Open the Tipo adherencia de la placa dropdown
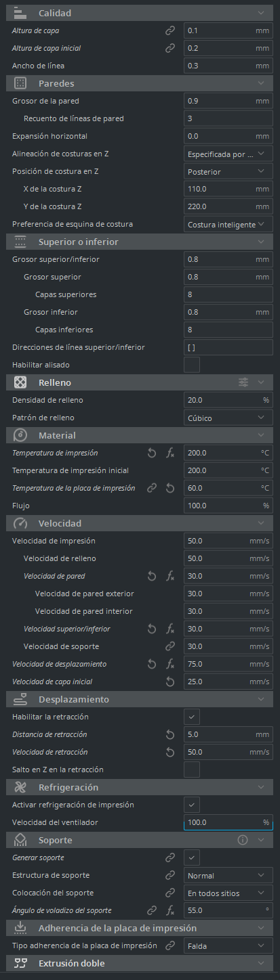Image resolution: width=280 pixels, height=980 pixels. 228,945
